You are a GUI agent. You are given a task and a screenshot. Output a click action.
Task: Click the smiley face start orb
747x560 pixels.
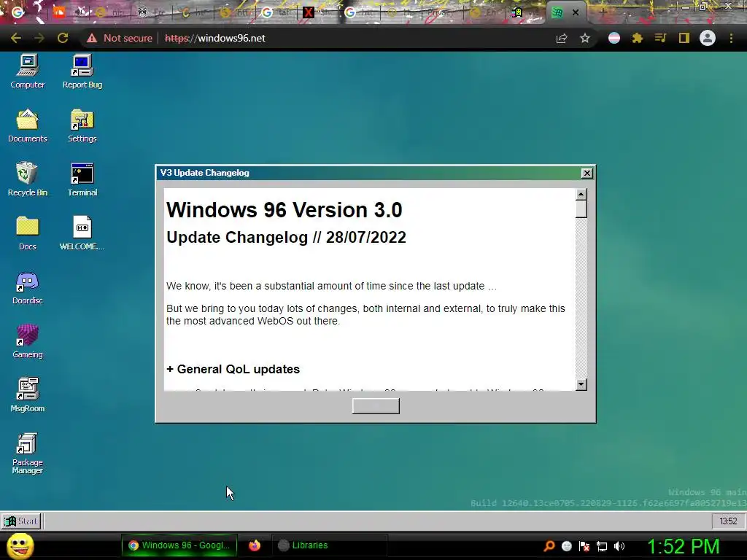[x=20, y=545]
